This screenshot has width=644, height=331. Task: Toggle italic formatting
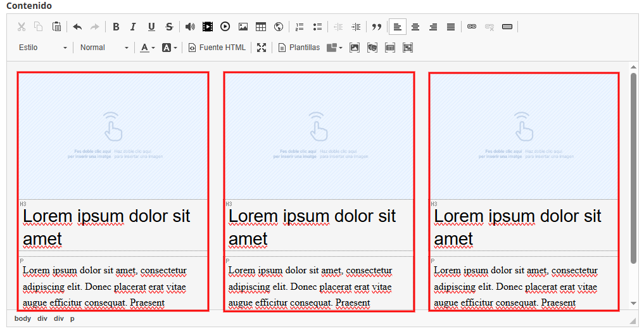(133, 27)
